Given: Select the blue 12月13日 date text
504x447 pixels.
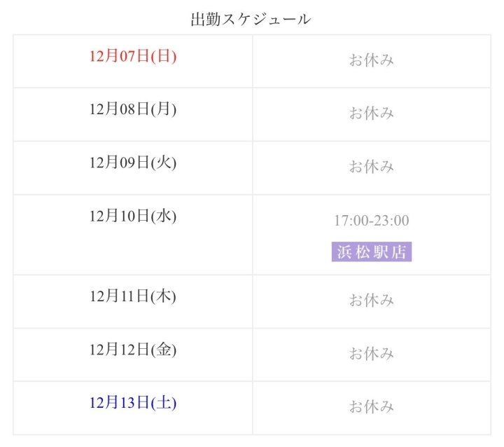Looking at the screenshot, I should (120, 402).
